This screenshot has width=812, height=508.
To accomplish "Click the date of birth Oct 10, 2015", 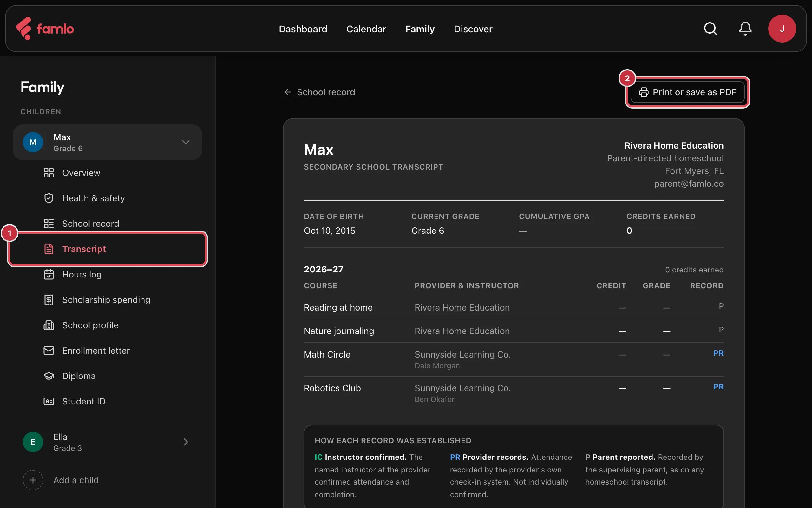I will click(329, 231).
